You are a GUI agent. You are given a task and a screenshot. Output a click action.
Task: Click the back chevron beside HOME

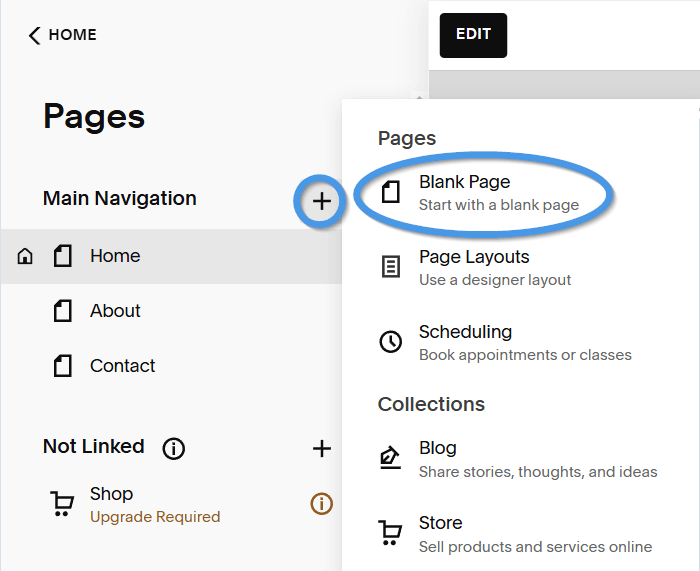pyautogui.click(x=35, y=36)
